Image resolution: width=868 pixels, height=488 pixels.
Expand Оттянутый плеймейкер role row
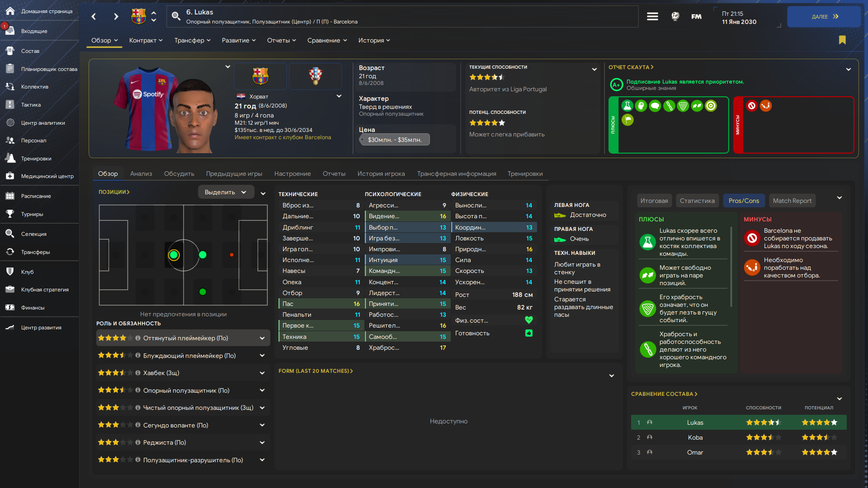tap(262, 338)
